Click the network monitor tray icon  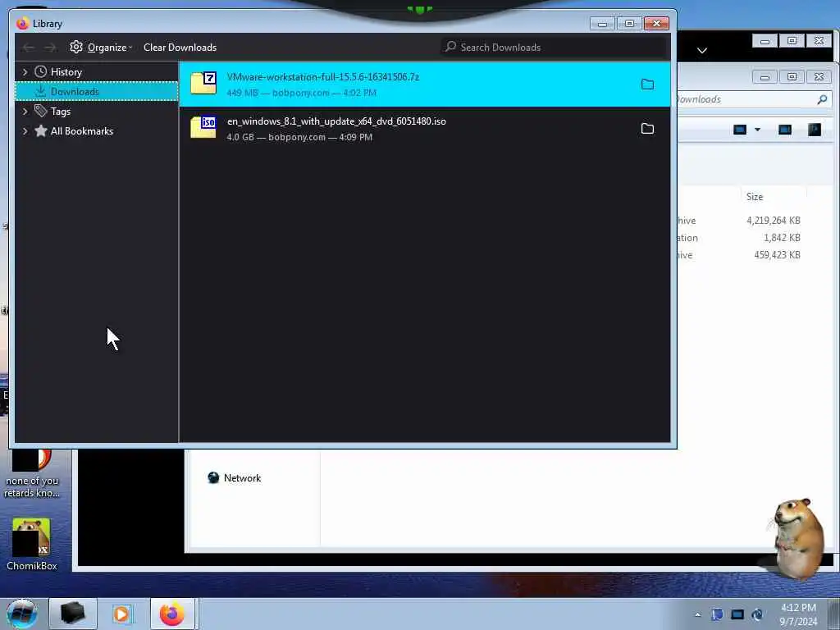click(737, 615)
